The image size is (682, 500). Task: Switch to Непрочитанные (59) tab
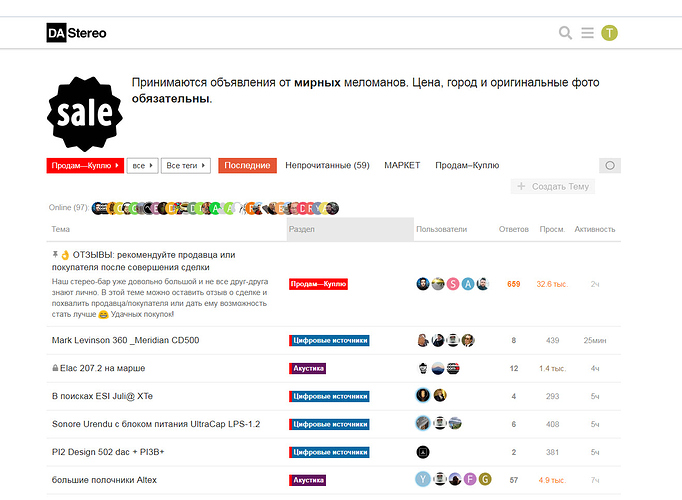click(327, 166)
